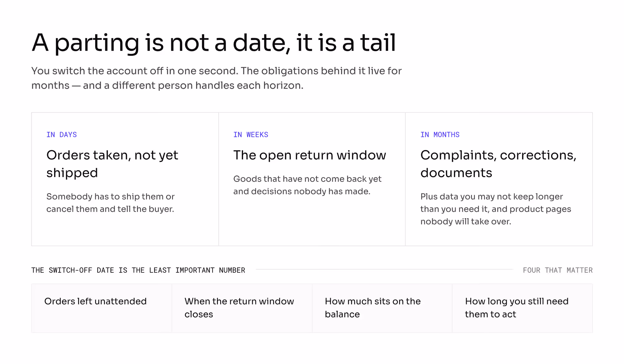Click the heading 'A parting is not a date, it is a tail'
This screenshot has width=624, height=364.
click(214, 43)
